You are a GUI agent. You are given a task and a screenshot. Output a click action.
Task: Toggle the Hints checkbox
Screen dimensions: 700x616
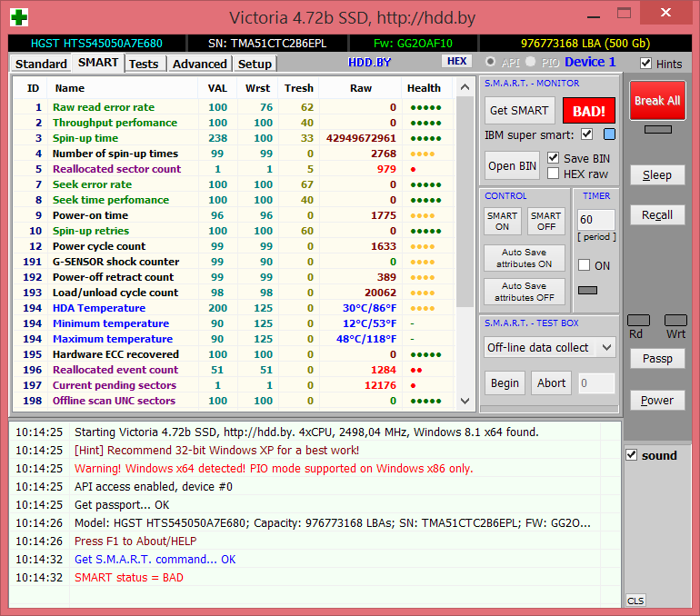[x=646, y=64]
